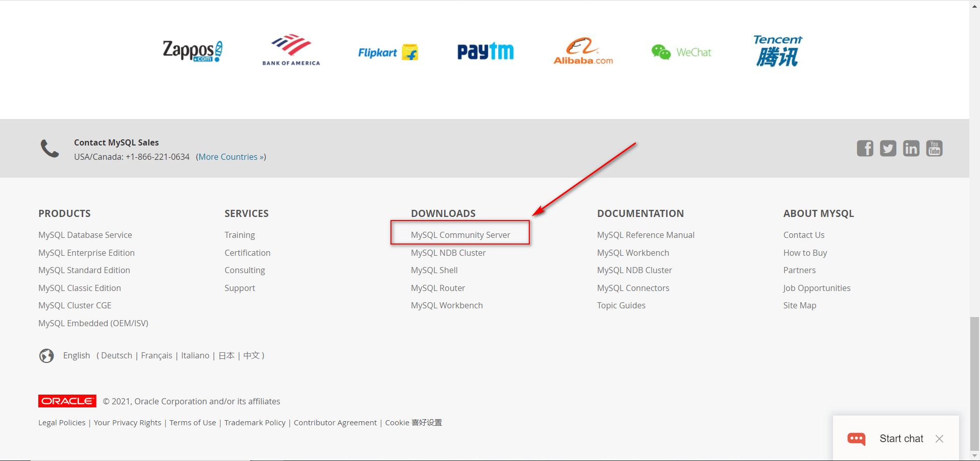Viewport: 980px width, 461px height.
Task: Click the phone icon beside Contact MySQL Sales
Action: click(x=50, y=149)
